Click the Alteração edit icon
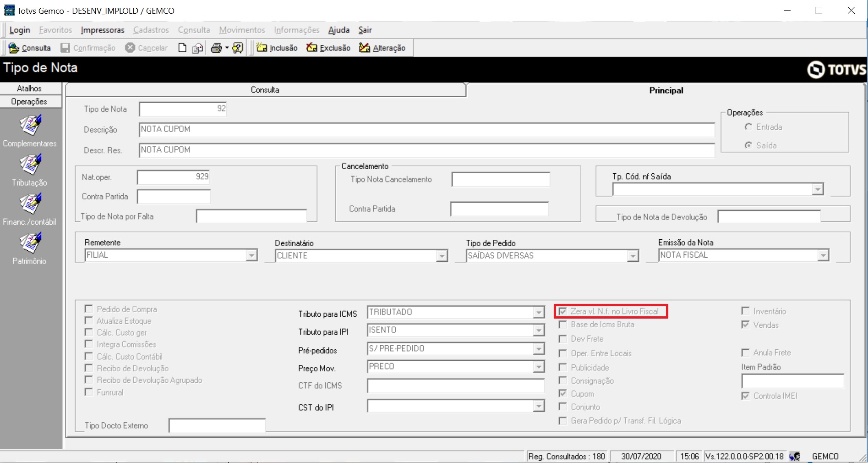Viewport: 868px width, 463px height. point(365,47)
